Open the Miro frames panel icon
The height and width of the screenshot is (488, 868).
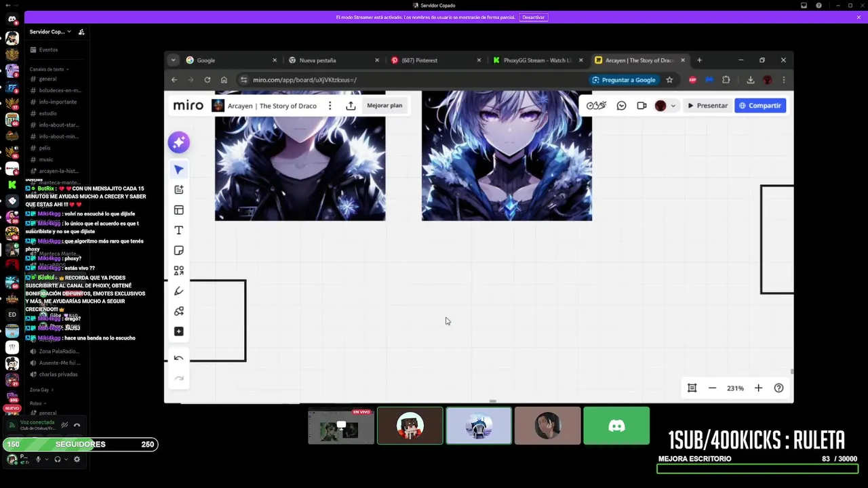692,388
